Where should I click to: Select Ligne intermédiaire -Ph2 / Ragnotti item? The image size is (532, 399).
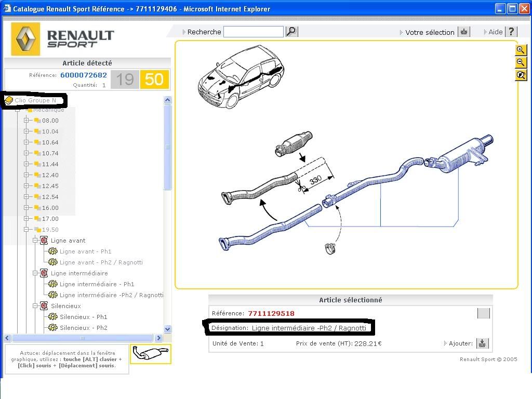pos(111,295)
